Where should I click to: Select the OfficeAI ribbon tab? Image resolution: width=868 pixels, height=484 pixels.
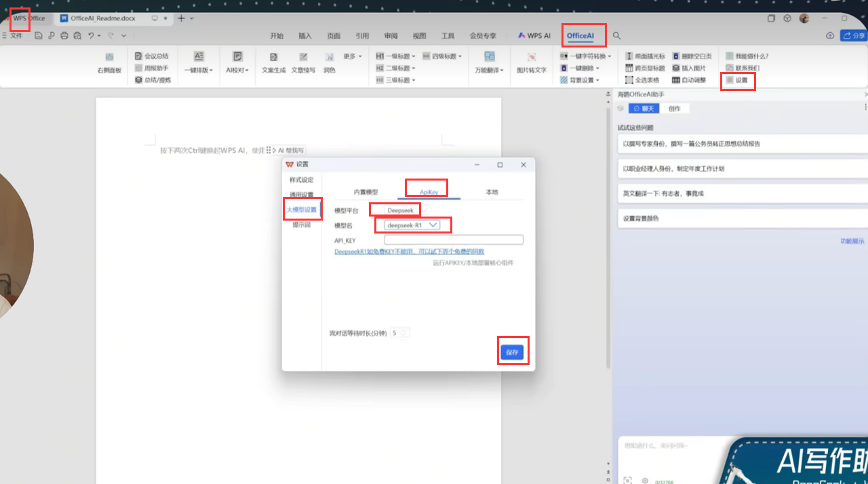coord(580,36)
